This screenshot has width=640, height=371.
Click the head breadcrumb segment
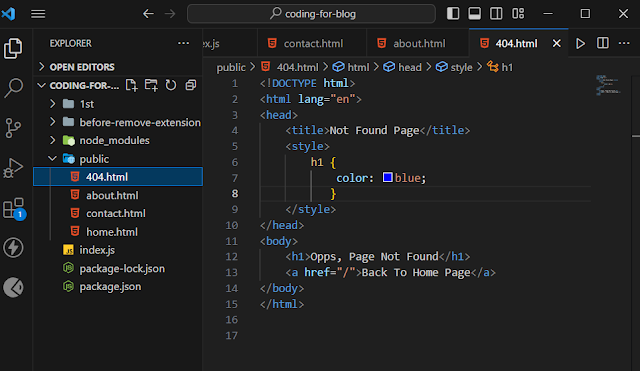[402, 67]
